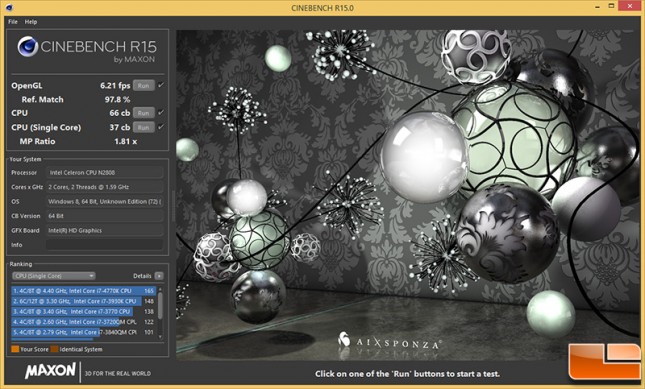Click the Identical System legend label
This screenshot has width=645, height=389.
[x=81, y=349]
